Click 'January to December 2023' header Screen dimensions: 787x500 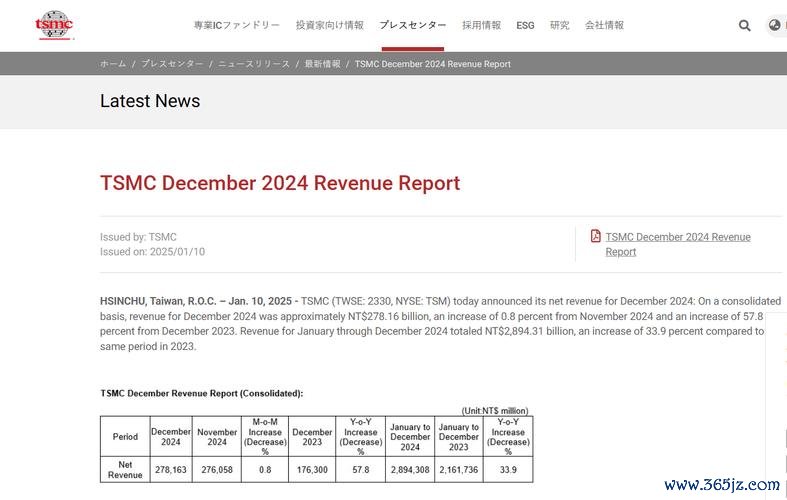coord(459,436)
